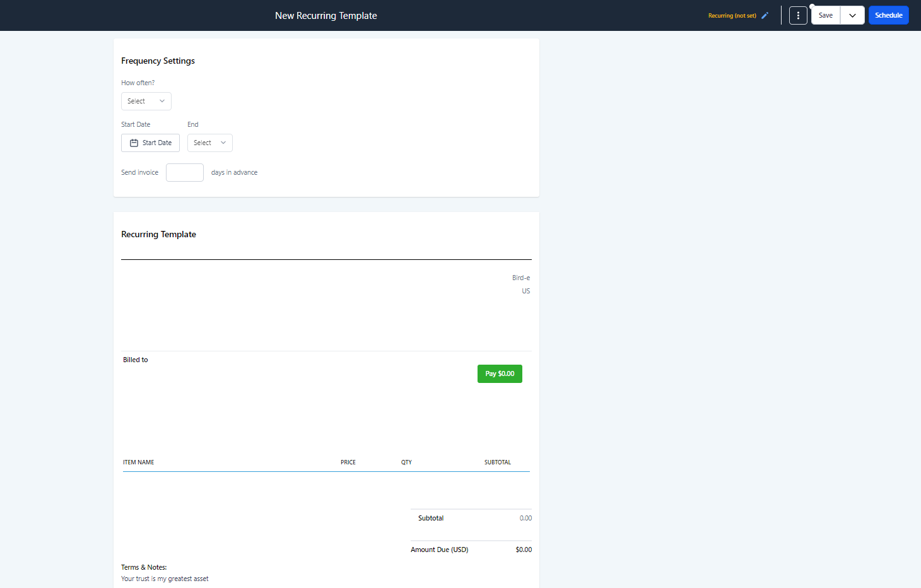Screen dimensions: 921x588
Task: Click the Subtotal 0.00 value
Action: (x=525, y=518)
